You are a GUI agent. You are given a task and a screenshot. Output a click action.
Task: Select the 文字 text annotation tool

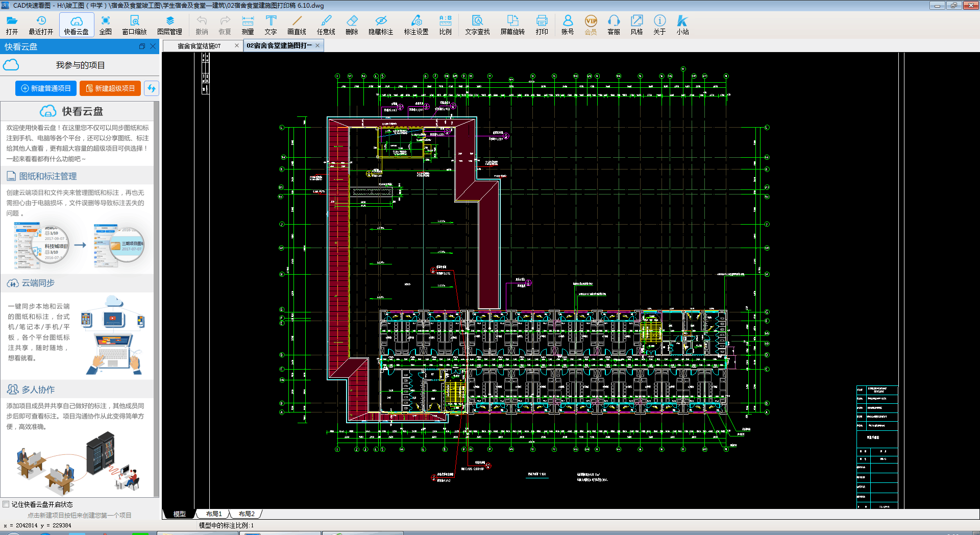271,25
